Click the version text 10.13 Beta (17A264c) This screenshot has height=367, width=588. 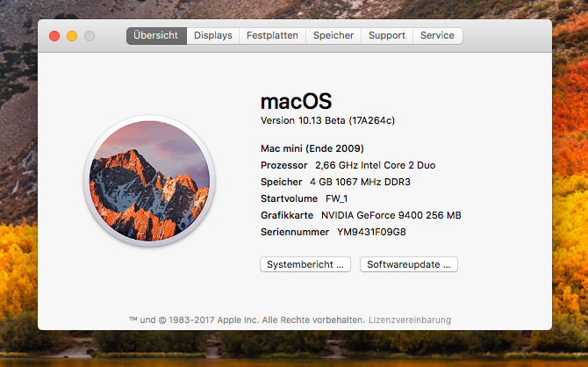click(x=327, y=120)
